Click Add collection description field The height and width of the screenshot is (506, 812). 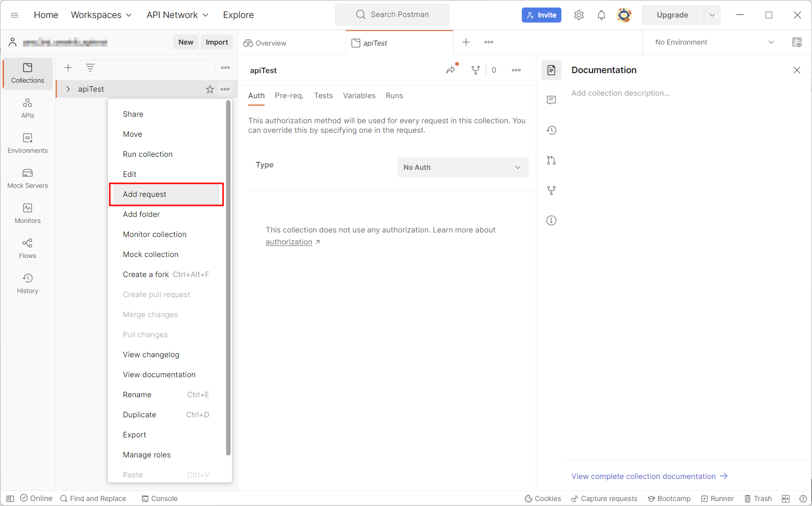[x=621, y=93]
